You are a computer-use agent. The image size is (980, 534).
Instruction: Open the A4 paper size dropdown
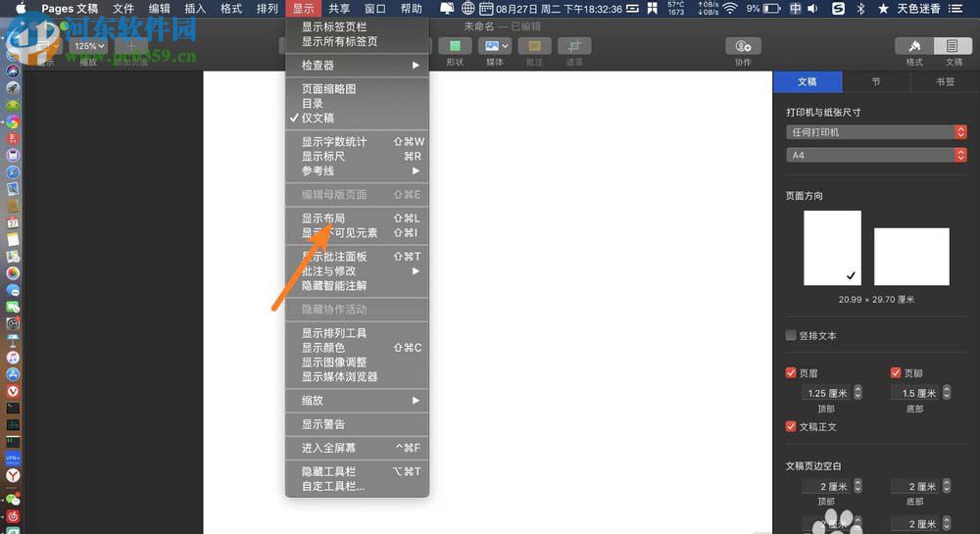pos(876,155)
